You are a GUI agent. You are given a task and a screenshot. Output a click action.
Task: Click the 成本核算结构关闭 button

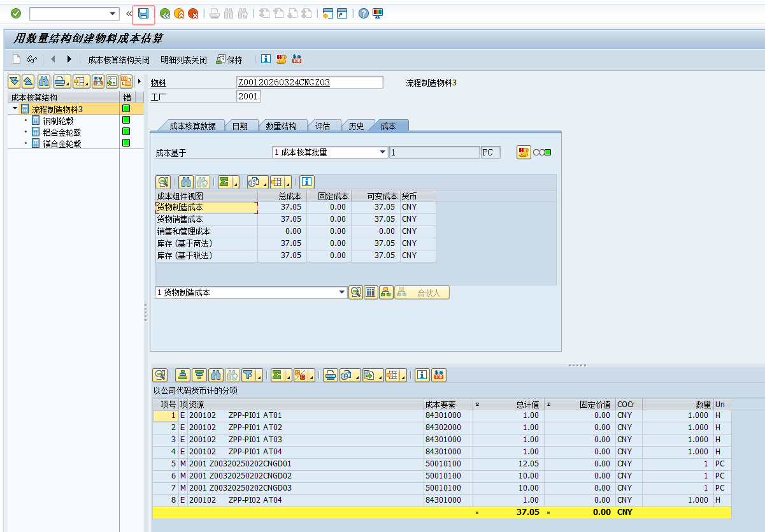(x=118, y=60)
